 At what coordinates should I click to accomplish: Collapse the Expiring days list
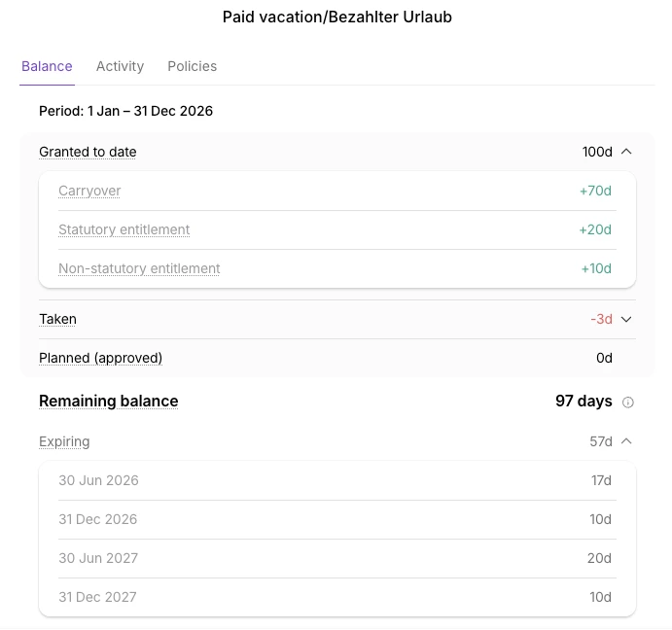click(626, 441)
